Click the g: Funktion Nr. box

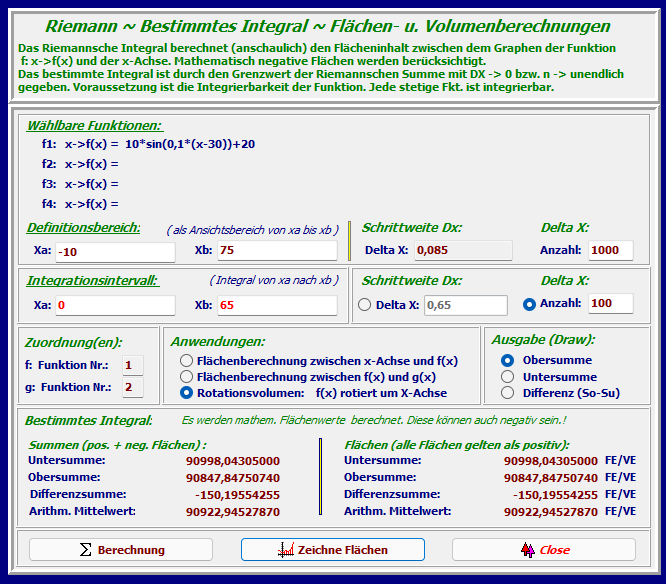tap(132, 387)
